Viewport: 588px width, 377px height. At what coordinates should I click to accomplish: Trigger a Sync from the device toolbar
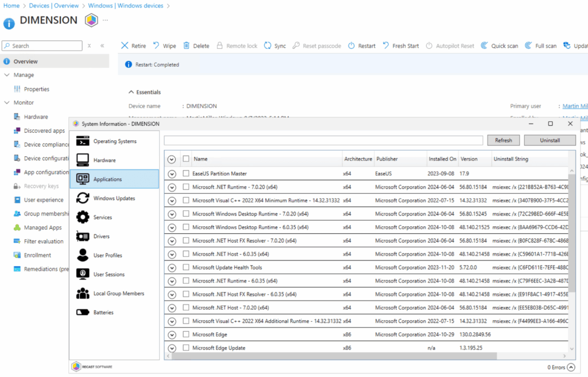[x=275, y=45]
